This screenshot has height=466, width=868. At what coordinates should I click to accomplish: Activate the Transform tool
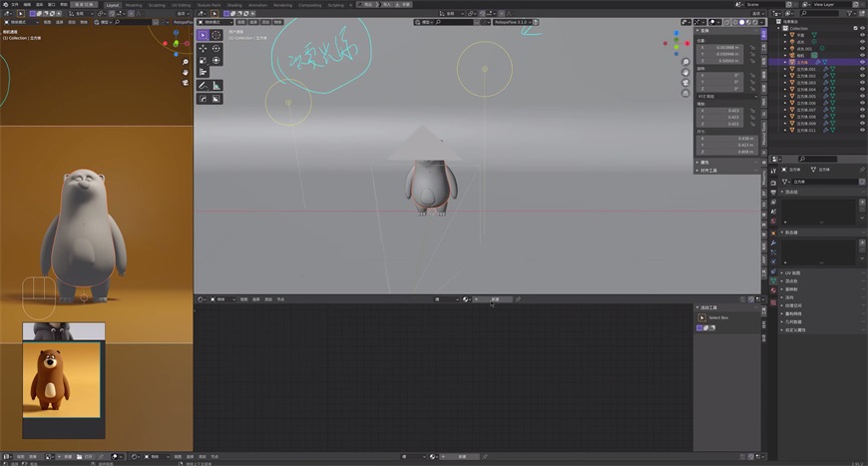pos(216,60)
